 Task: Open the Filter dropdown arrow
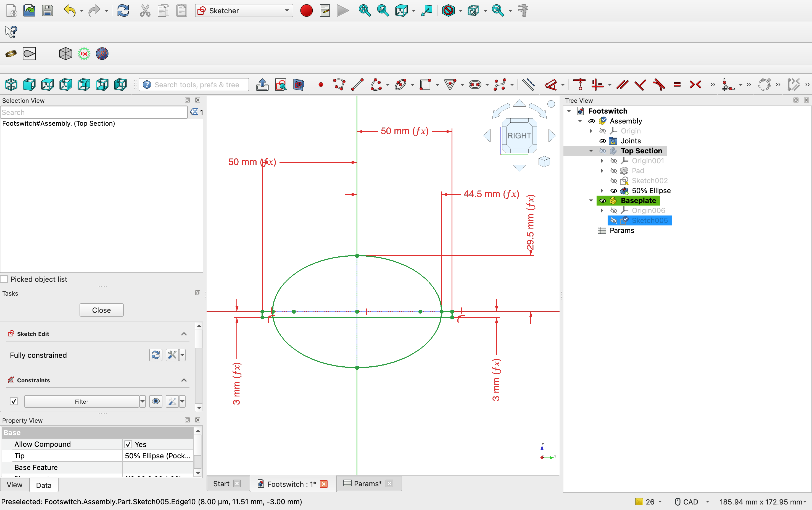[x=142, y=401]
